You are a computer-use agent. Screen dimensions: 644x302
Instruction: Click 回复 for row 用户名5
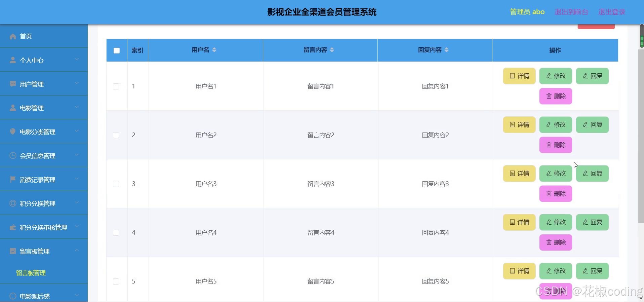point(592,271)
